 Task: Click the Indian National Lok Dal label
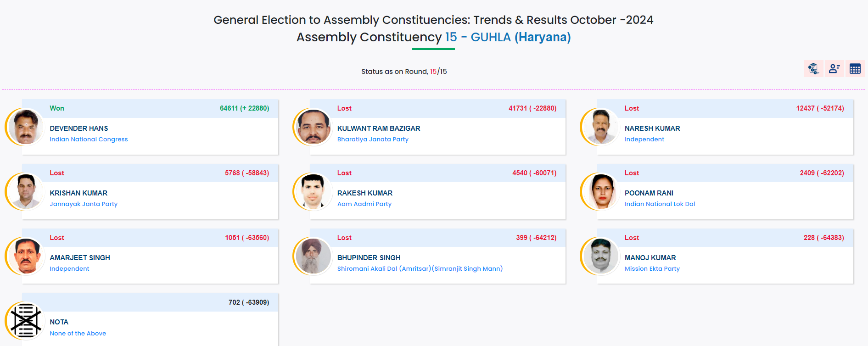pyautogui.click(x=660, y=204)
